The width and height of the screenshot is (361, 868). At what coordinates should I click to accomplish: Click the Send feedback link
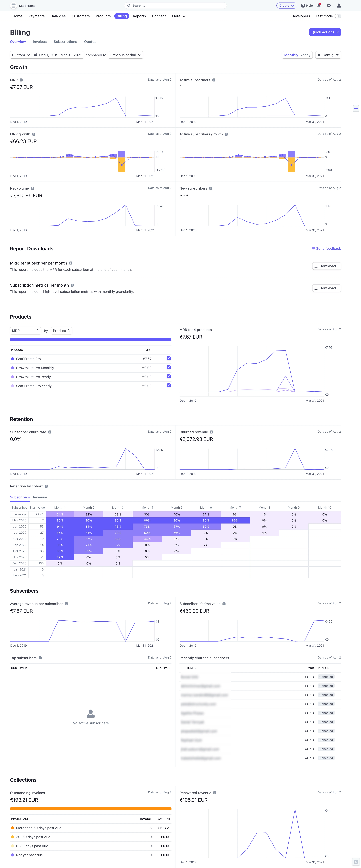tap(326, 249)
